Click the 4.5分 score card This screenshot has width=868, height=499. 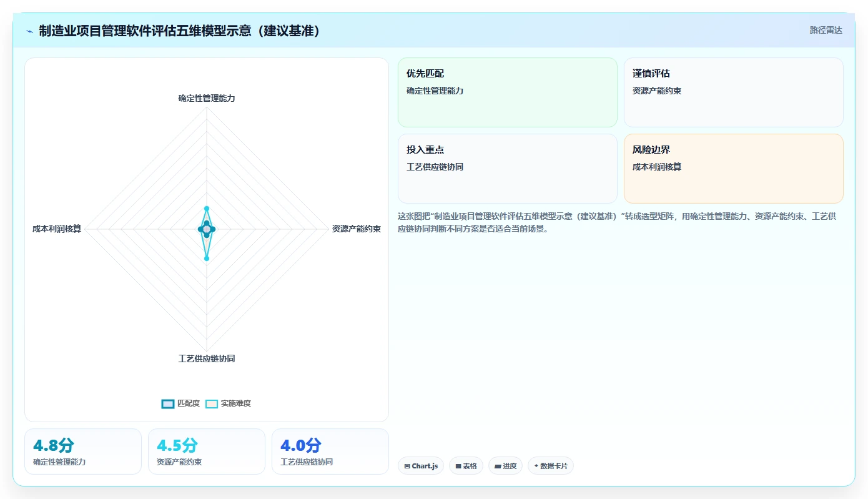pos(207,452)
